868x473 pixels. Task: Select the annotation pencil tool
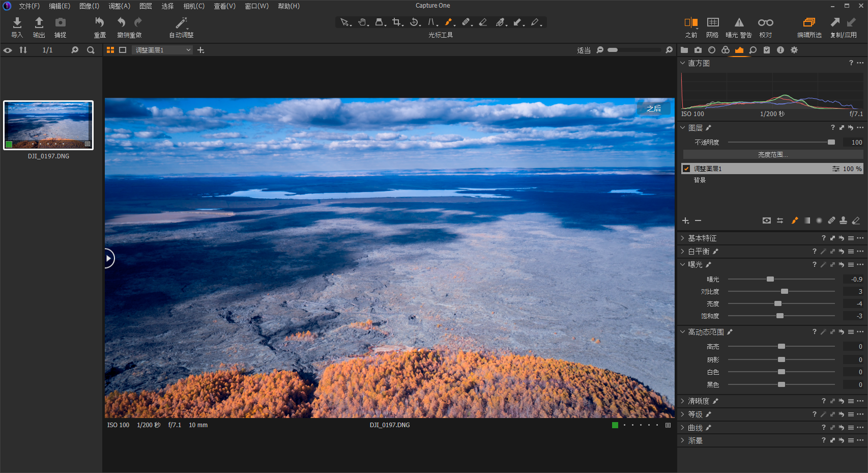click(535, 22)
